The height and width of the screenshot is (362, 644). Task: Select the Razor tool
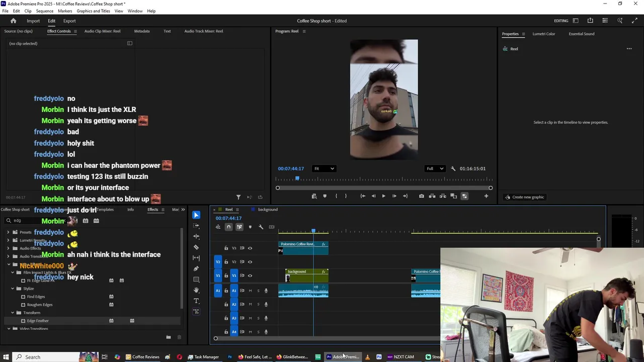(x=196, y=247)
